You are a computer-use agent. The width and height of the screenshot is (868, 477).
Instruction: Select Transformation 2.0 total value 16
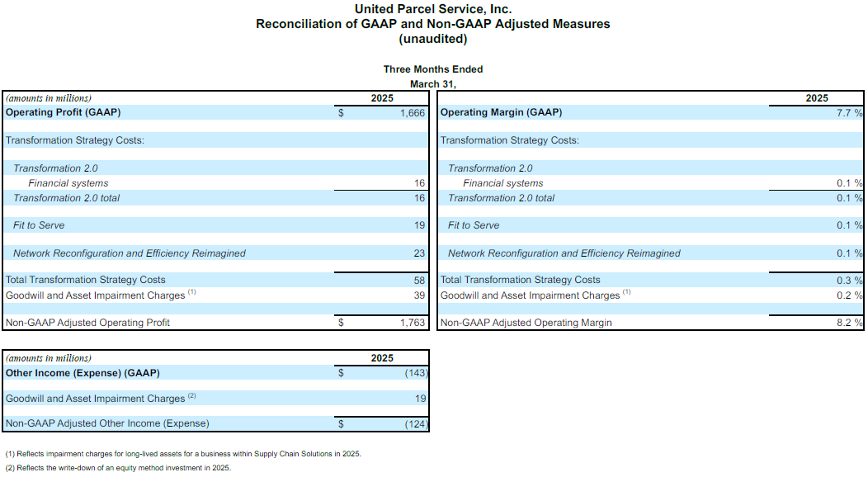point(420,198)
